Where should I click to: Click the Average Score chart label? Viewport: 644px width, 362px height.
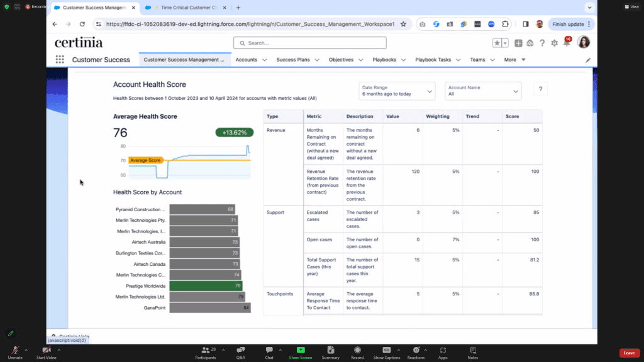tap(145, 160)
